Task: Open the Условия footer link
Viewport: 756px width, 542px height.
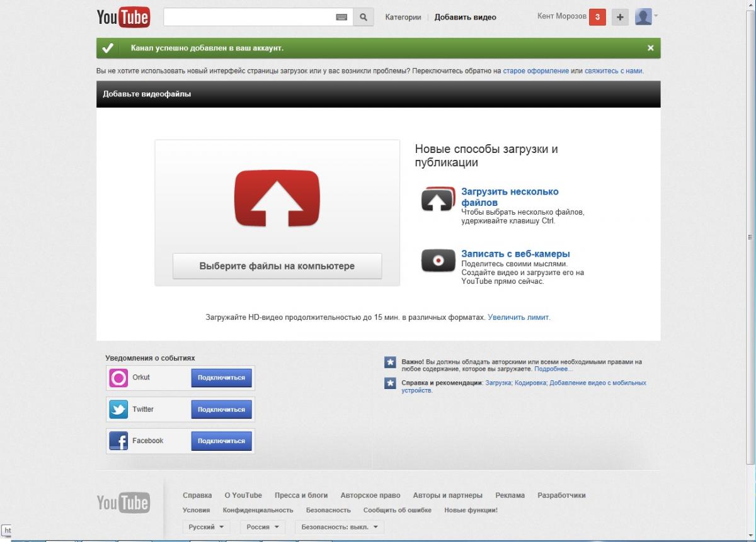Action: click(197, 510)
